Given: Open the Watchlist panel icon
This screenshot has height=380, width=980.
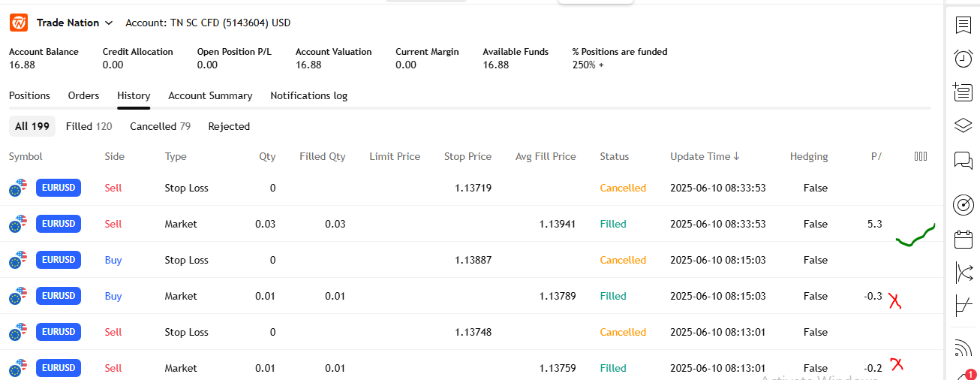Looking at the screenshot, I should (x=963, y=25).
